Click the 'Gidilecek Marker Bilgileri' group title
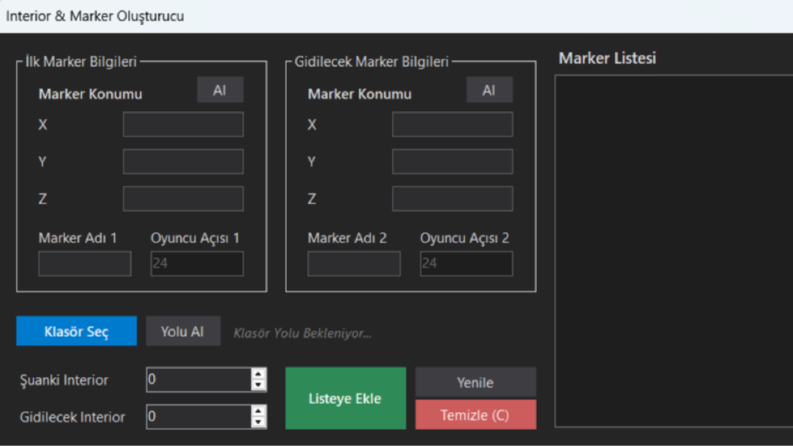793x446 pixels. point(372,62)
